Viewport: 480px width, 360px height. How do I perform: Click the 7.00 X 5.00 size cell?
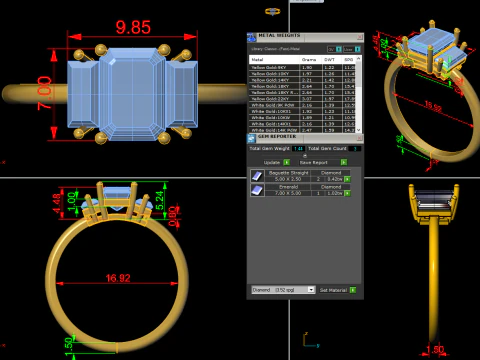(288, 193)
